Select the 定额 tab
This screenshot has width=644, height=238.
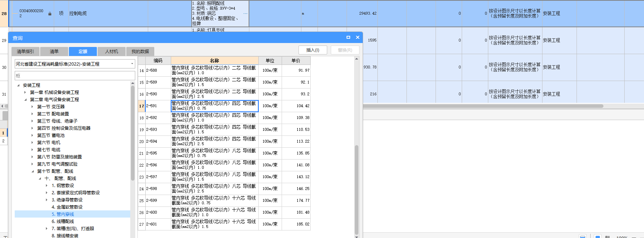(x=83, y=52)
